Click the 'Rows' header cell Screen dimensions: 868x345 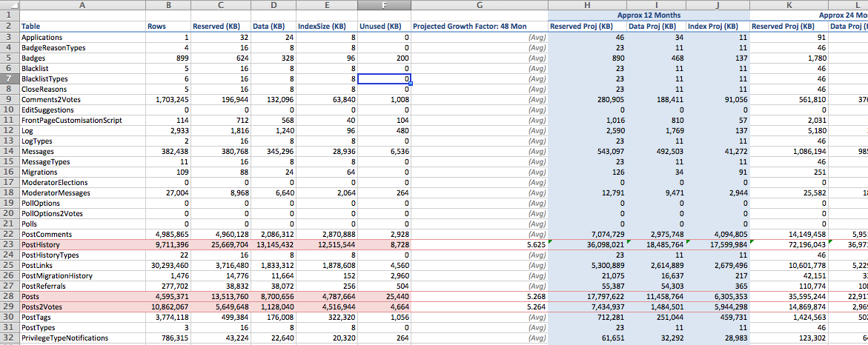pos(168,26)
